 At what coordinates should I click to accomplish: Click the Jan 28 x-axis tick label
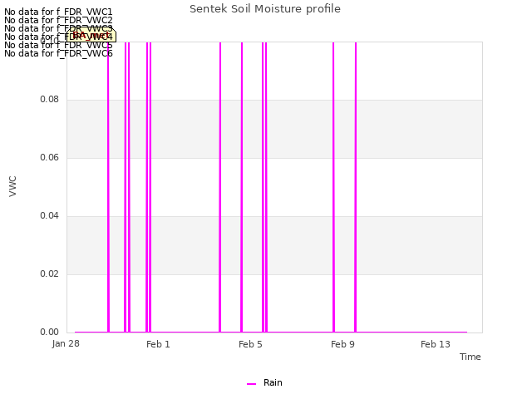66,343
